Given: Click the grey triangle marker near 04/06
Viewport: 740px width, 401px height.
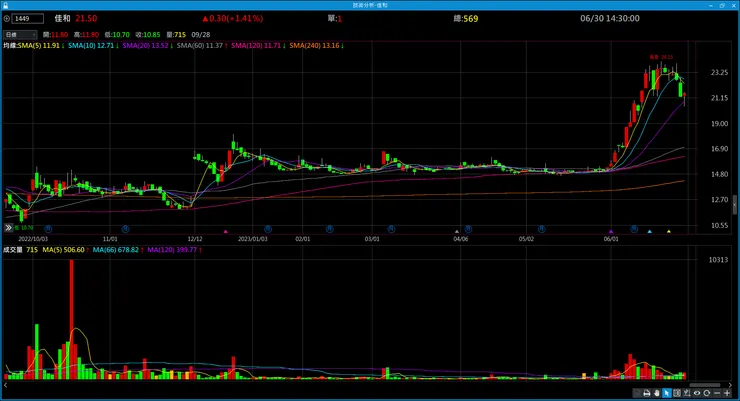Looking at the screenshot, I should click(x=456, y=232).
